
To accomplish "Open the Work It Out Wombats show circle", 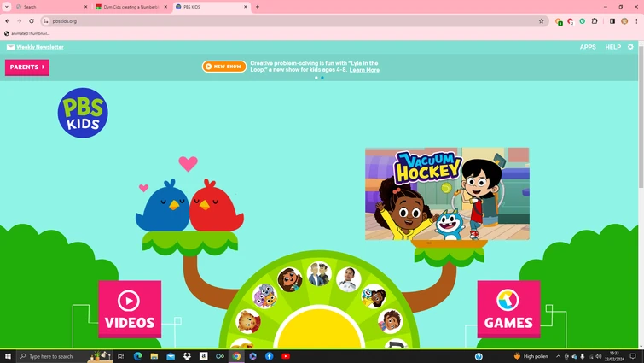I will pyautogui.click(x=264, y=296).
